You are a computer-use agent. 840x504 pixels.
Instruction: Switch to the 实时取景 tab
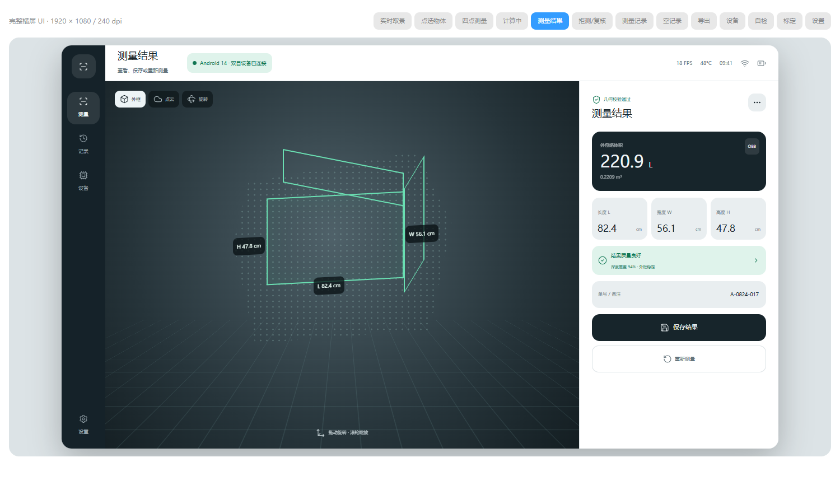pyautogui.click(x=393, y=21)
